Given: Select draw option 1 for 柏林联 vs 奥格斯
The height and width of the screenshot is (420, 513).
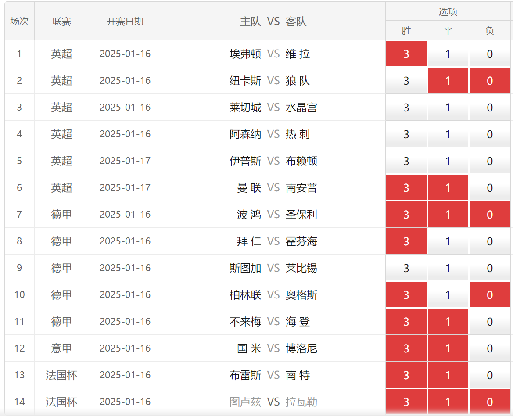Looking at the screenshot, I should pos(448,295).
